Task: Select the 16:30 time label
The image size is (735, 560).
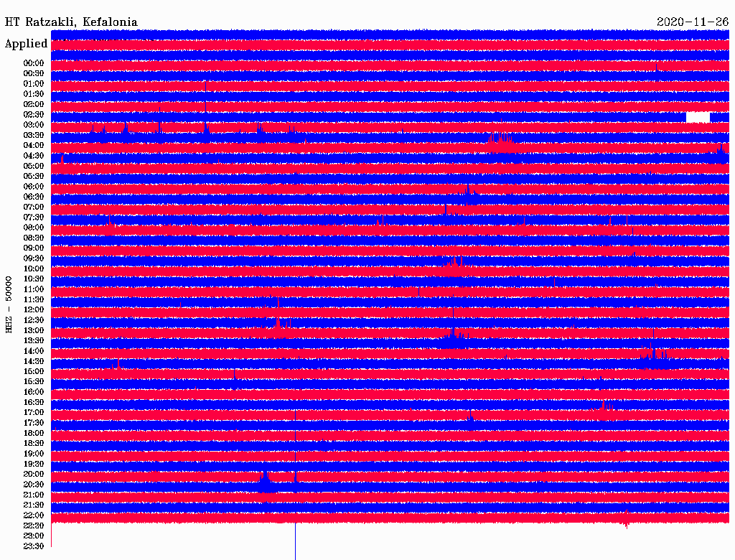Action: point(34,402)
